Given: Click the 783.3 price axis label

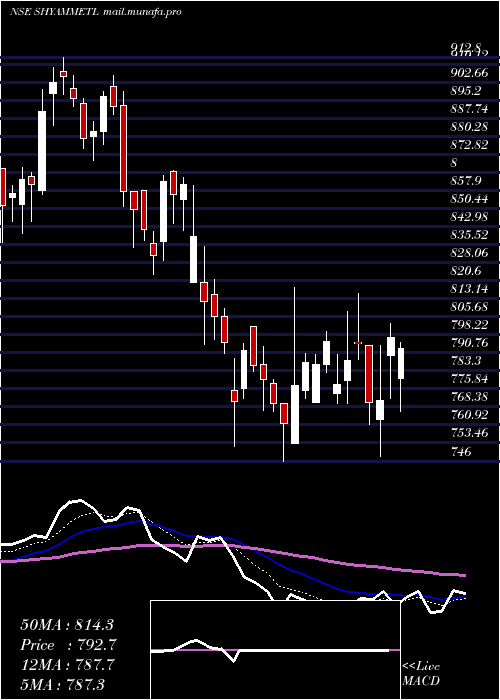Looking at the screenshot, I should (466, 361).
